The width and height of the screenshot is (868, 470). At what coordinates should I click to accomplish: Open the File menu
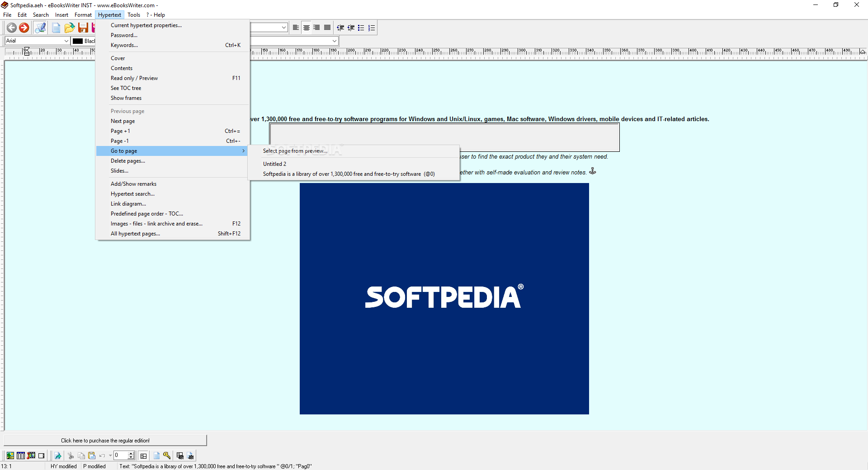click(7, 15)
